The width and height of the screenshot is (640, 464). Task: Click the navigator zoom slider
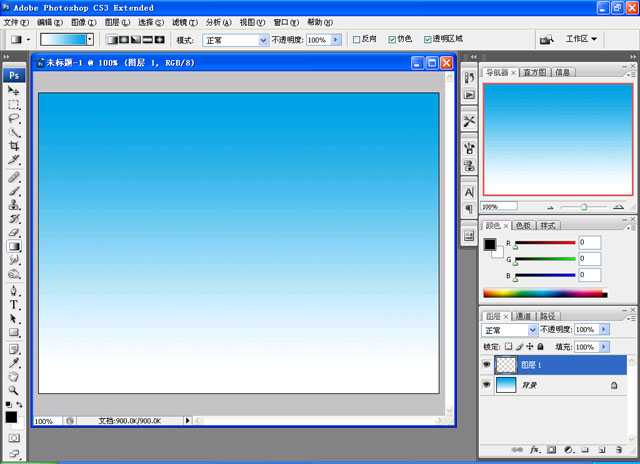[x=584, y=207]
